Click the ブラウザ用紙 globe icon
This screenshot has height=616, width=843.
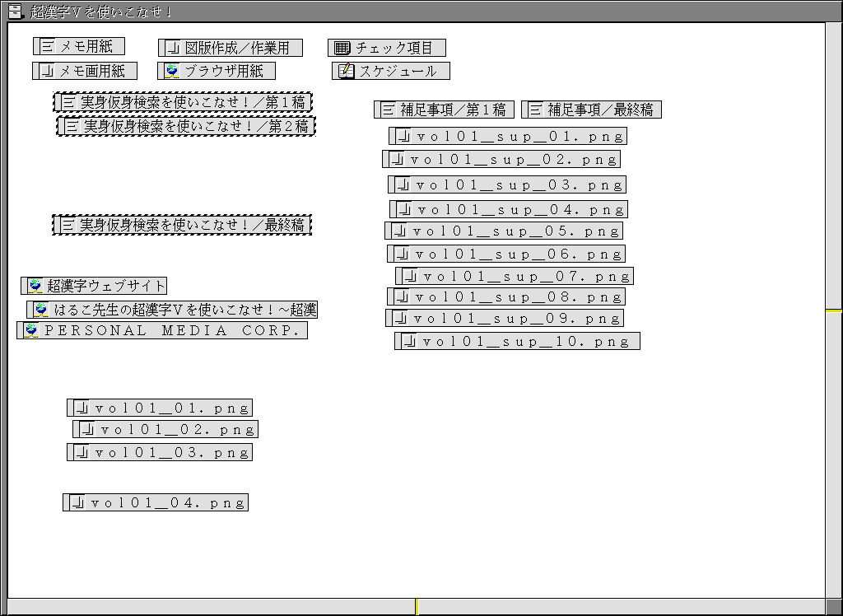click(x=172, y=71)
